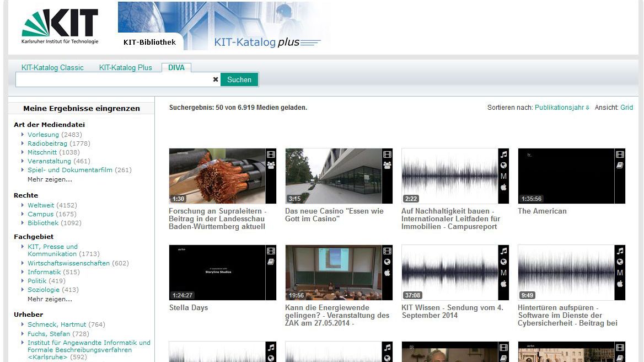
Task: Click the library book icon on Stella Days
Action: coord(271,262)
